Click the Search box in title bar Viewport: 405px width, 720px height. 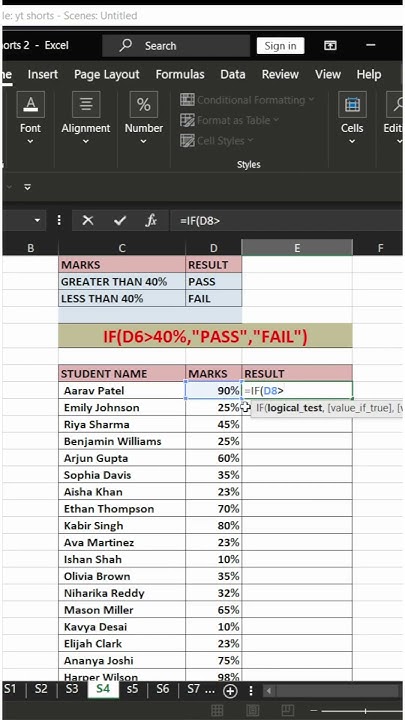176,46
